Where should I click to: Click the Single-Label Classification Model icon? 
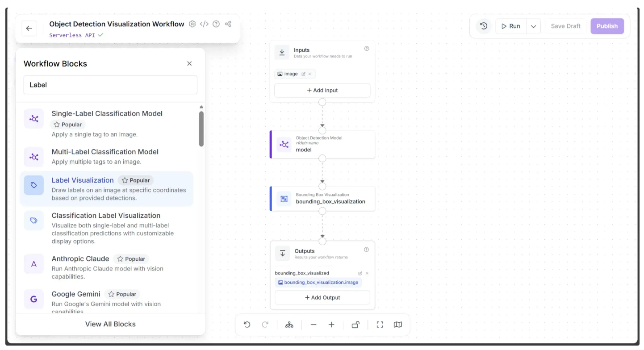coord(34,119)
